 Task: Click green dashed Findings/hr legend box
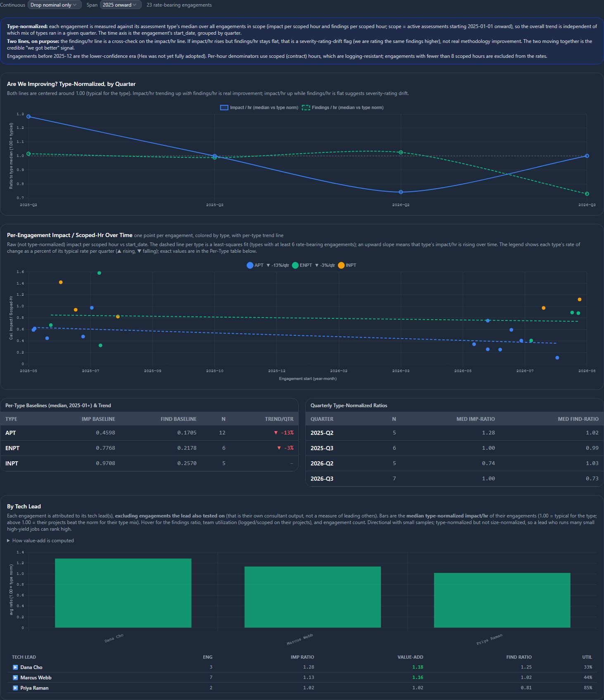tap(306, 107)
